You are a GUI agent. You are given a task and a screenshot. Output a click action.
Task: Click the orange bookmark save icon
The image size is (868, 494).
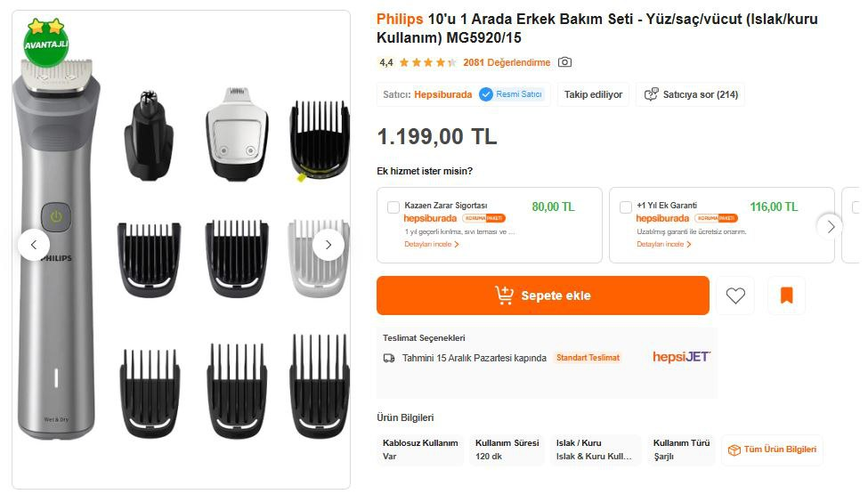click(x=786, y=296)
